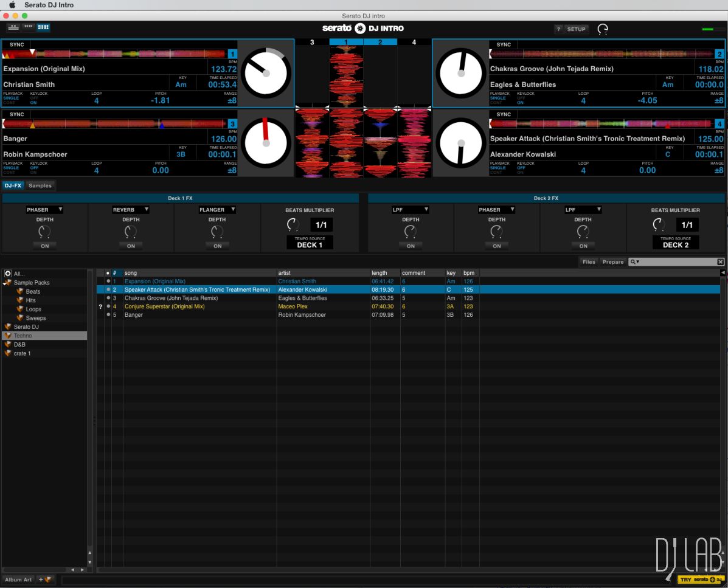This screenshot has height=588, width=728.
Task: Collapse the Sample Packs crate
Action: click(5, 283)
